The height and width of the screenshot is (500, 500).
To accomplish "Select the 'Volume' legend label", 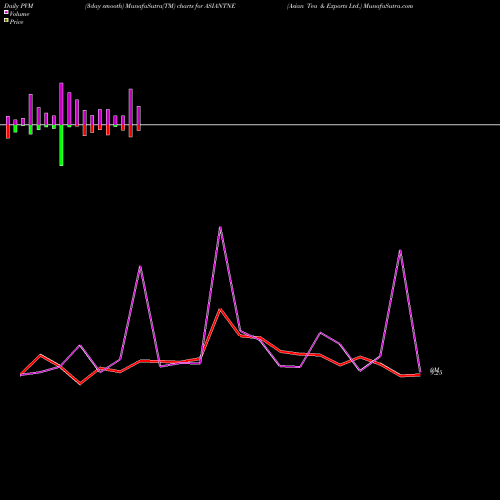I will coord(19,14).
